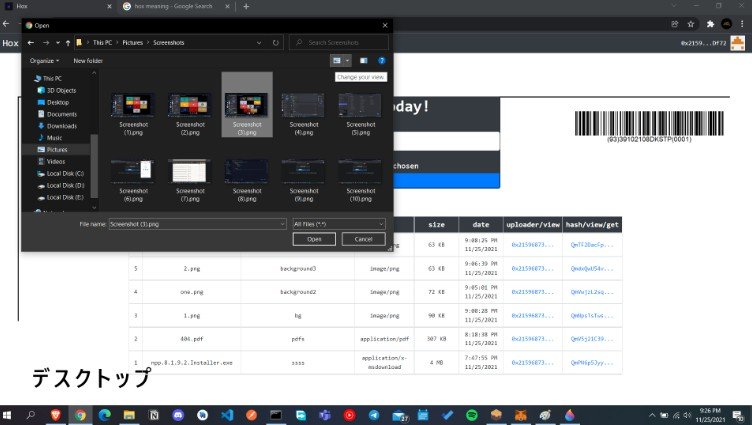Open the Organize menu
The image size is (752, 425).
(x=44, y=61)
